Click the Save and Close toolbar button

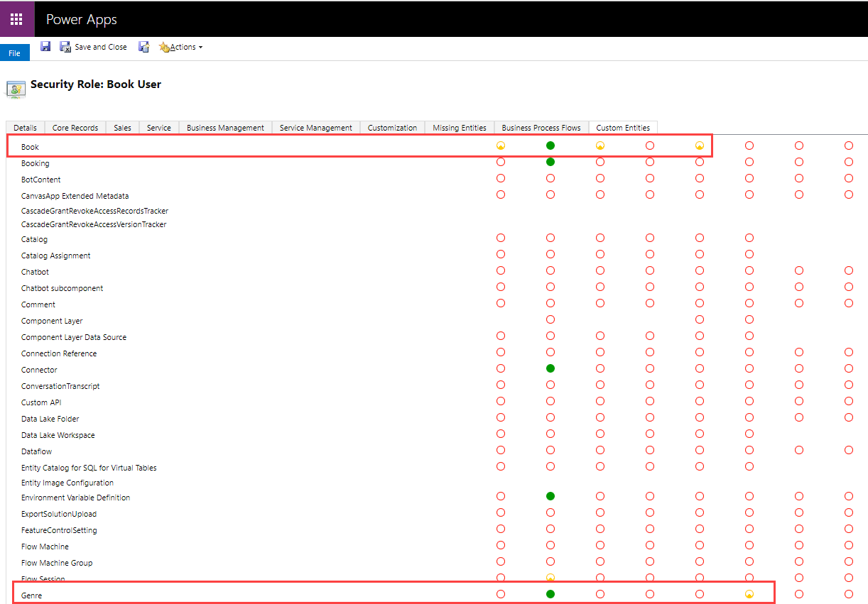point(93,47)
